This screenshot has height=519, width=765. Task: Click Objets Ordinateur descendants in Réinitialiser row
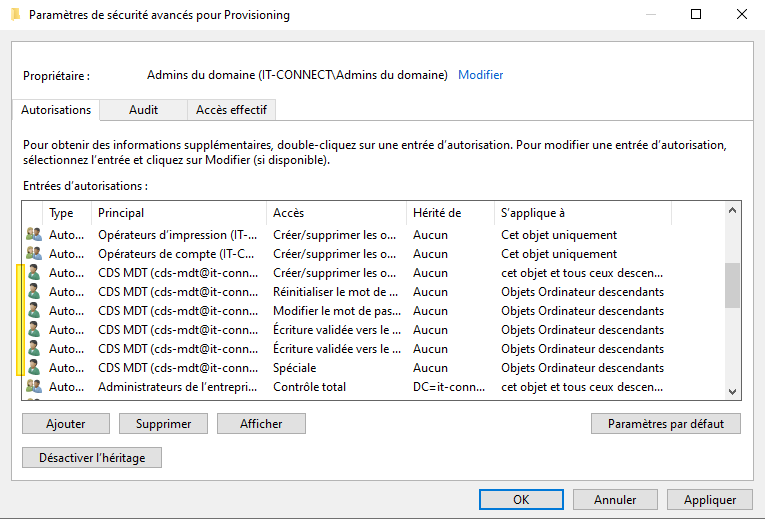583,292
